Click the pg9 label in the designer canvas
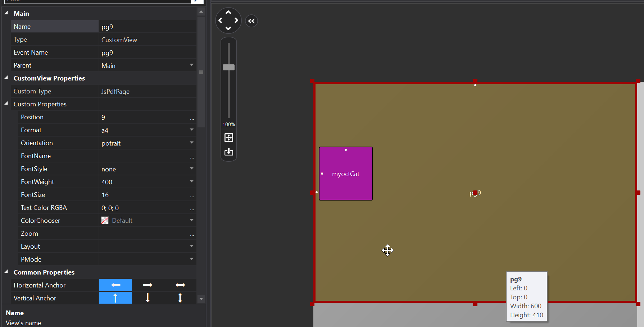 click(475, 193)
